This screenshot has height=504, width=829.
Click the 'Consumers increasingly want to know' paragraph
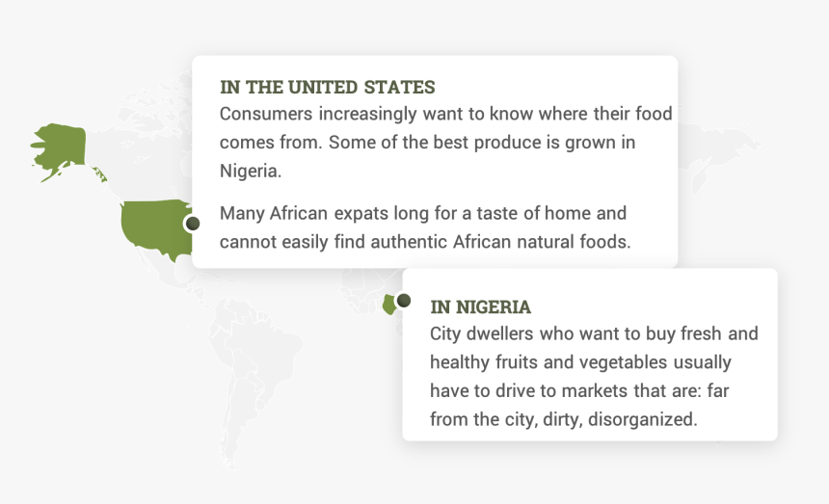445,142
